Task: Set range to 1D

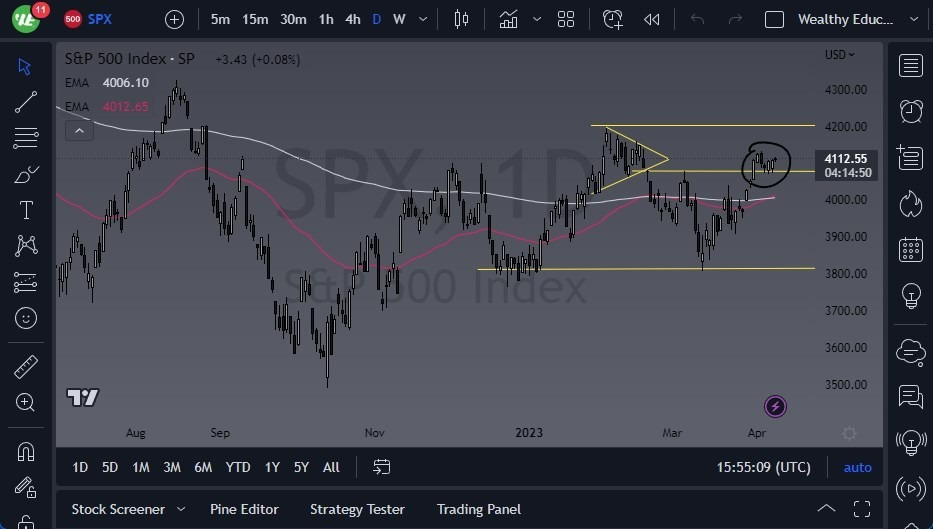Action: (x=80, y=468)
